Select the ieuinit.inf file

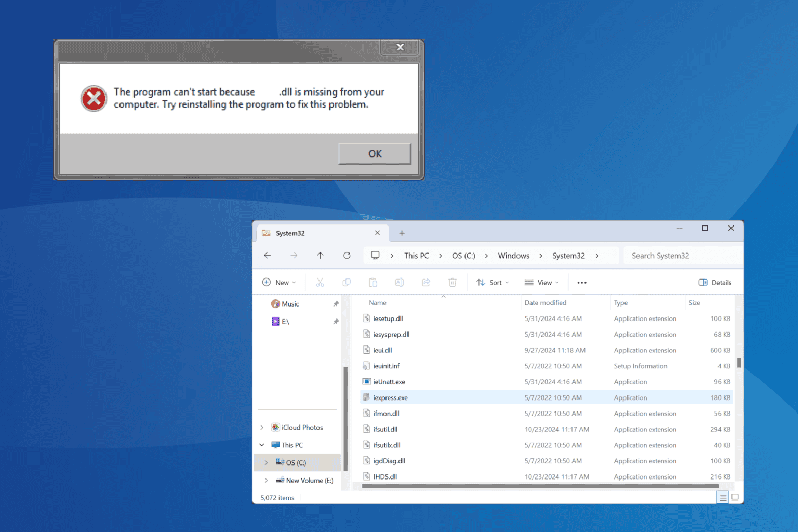(547, 366)
